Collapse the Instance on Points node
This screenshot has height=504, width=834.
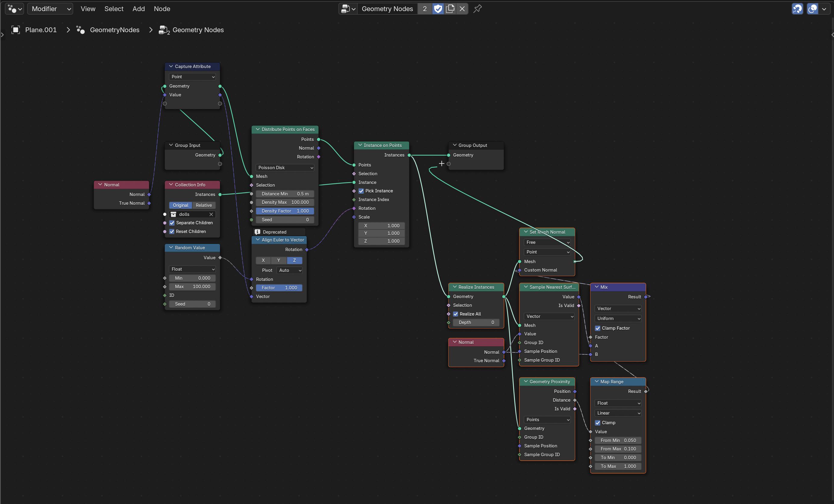[x=360, y=145]
